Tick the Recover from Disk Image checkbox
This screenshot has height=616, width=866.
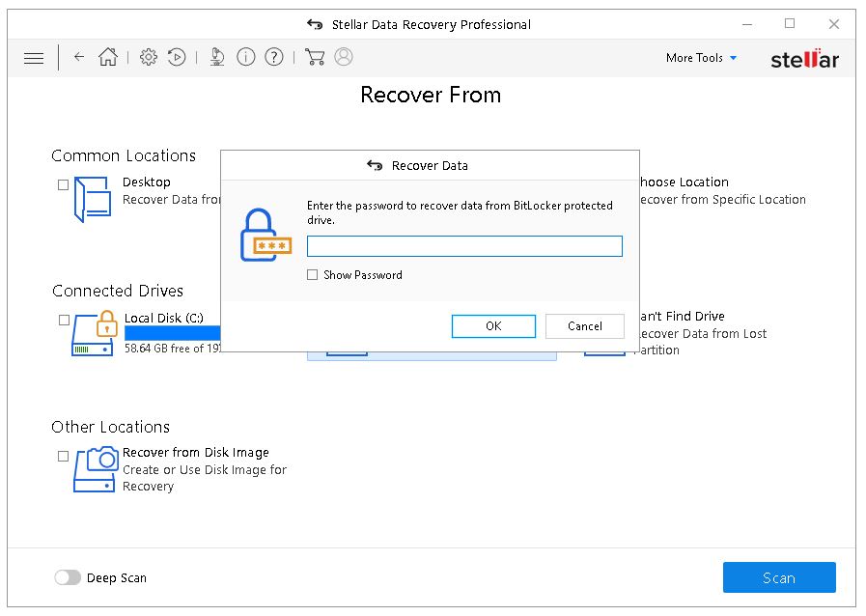coord(64,456)
